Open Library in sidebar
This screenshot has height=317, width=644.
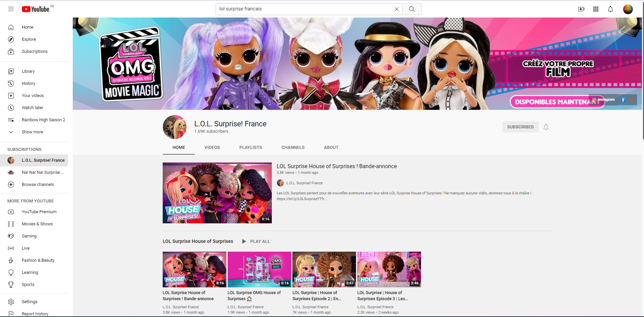(x=34, y=71)
